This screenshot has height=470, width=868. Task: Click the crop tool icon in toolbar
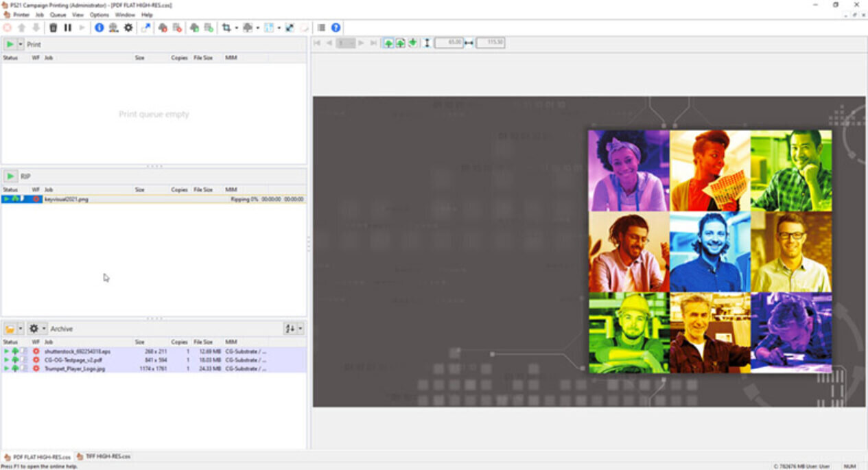(226, 28)
